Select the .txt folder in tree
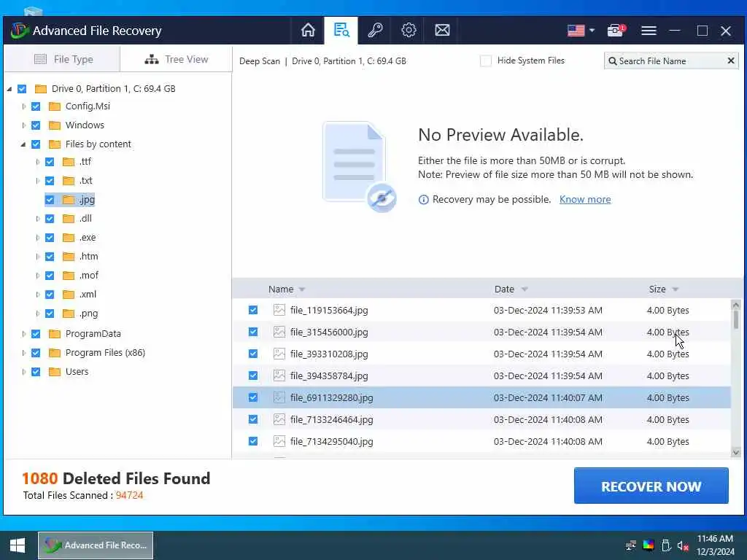Viewport: 747px width, 560px height. click(86, 181)
